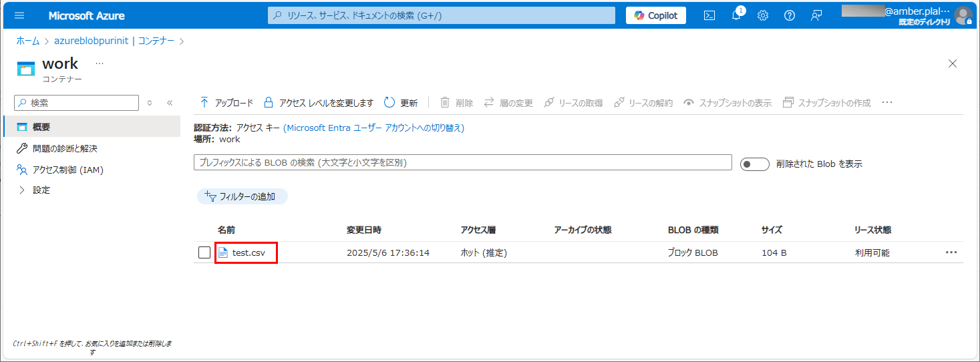Click 層の変更 in toolbar
This screenshot has width=980, height=362.
[x=508, y=103]
